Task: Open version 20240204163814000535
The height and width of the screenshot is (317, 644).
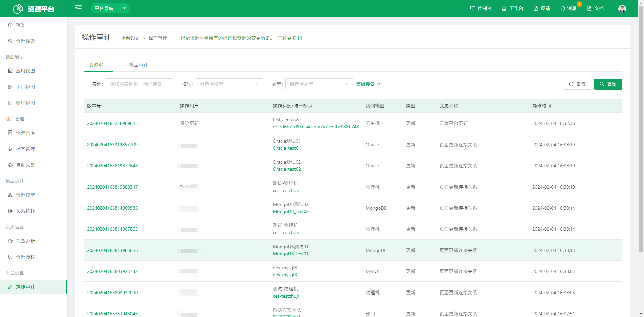Action: coord(112,208)
